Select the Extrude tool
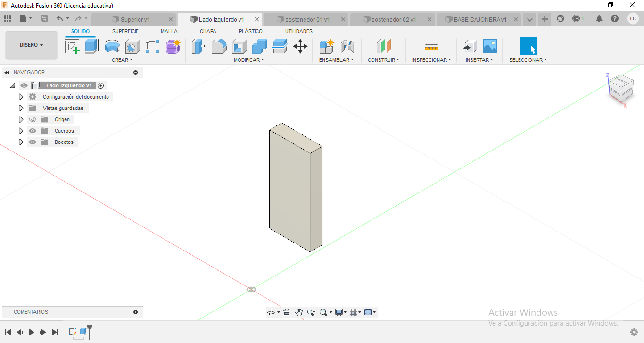The height and width of the screenshot is (343, 644). [92, 46]
